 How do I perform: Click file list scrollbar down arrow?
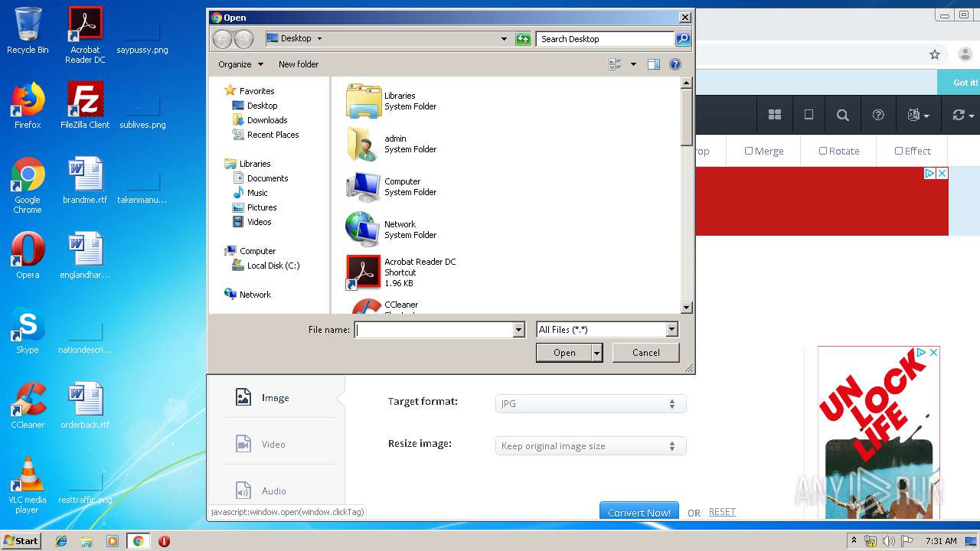pos(687,308)
